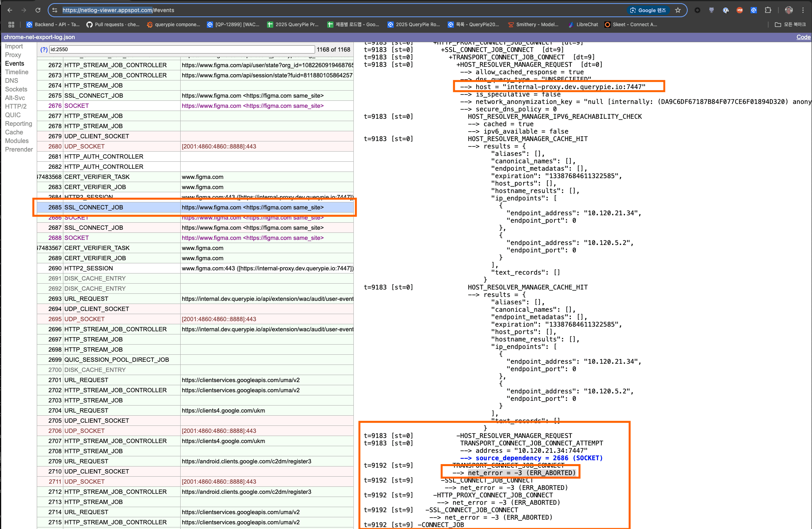
Task: Open the Chrome profile avatar
Action: [789, 10]
